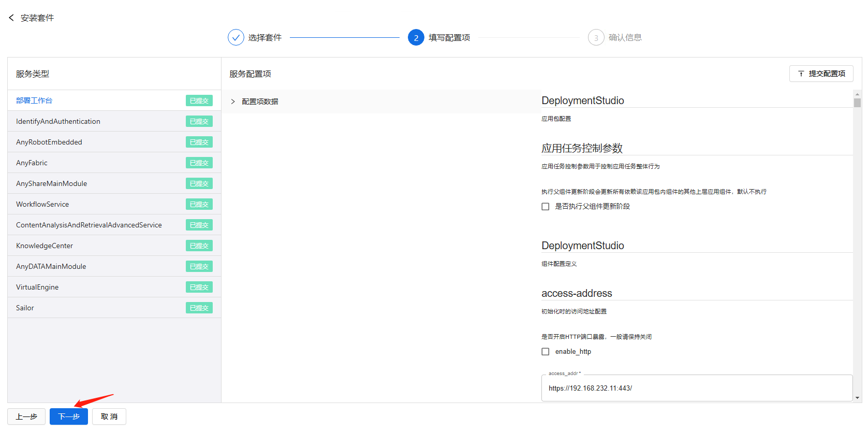Select AnyRobotEmbedded service row

[x=114, y=142]
